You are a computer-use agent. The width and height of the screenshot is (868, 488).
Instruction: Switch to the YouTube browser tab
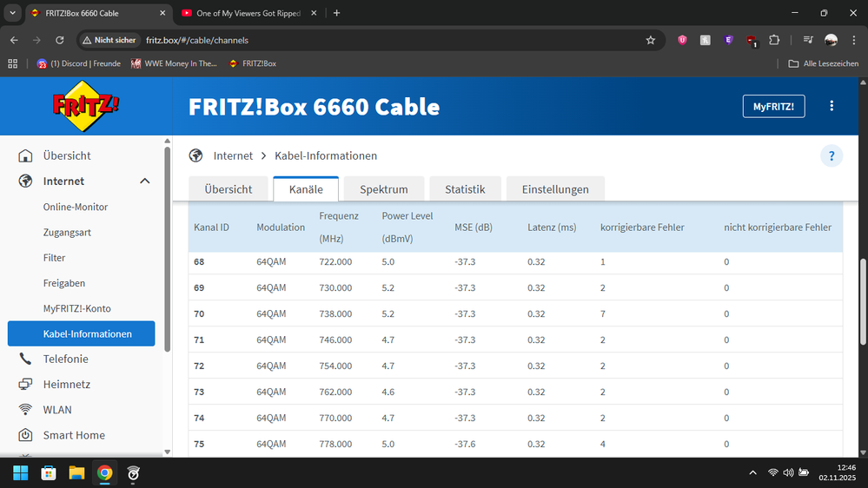click(248, 13)
